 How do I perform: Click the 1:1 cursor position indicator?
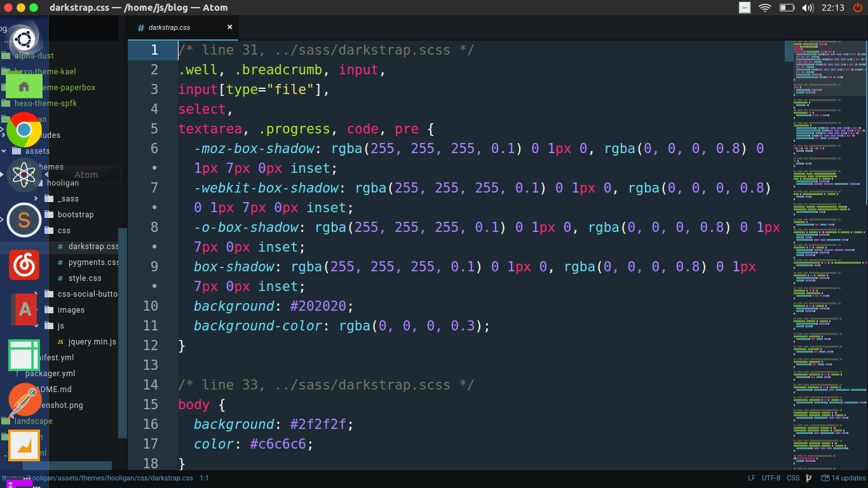(205, 478)
